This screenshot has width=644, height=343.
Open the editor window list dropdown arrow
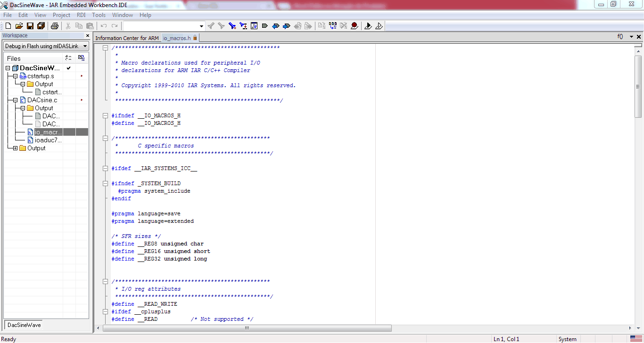(x=631, y=37)
